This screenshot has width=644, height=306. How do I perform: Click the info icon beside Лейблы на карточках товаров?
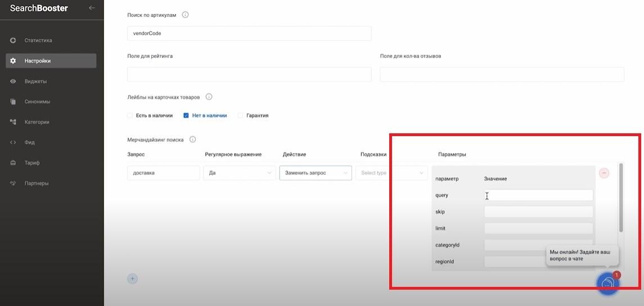209,97
